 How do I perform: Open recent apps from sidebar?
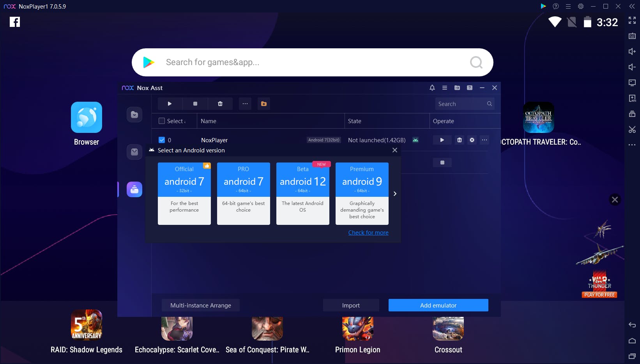632,356
